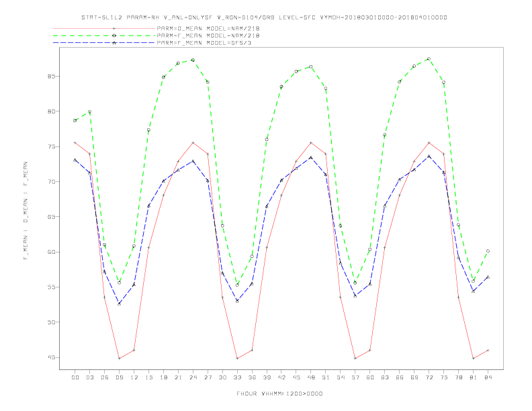Screen dimensions: 532x411
Task: Click y-axis tick label 80
Action: (x=52, y=111)
